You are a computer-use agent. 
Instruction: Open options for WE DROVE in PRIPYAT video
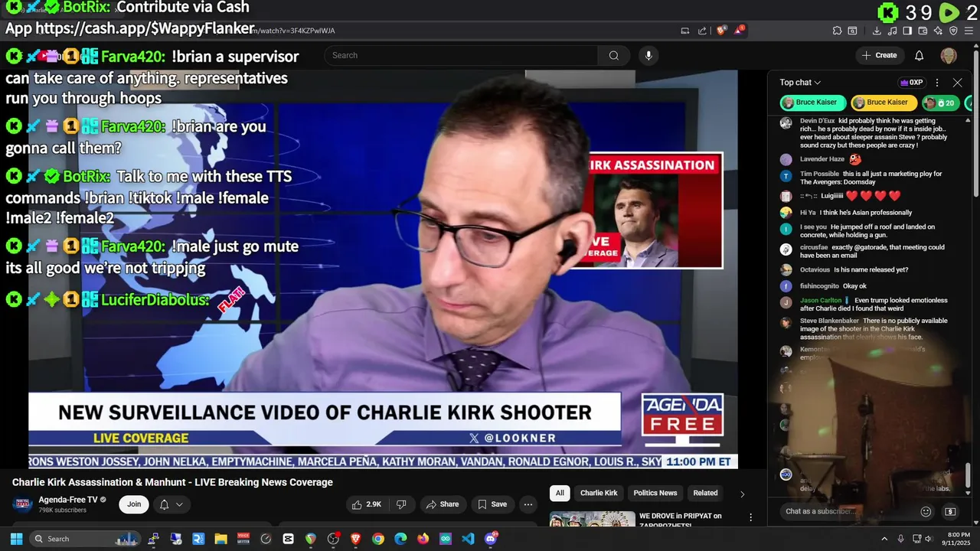pos(750,517)
